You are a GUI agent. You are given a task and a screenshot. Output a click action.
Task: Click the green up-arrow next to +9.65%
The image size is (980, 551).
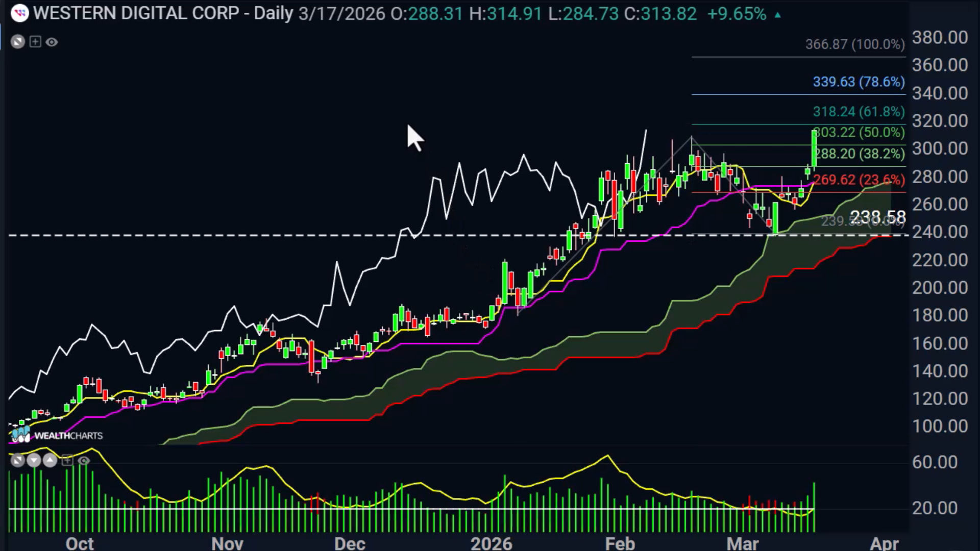coord(777,15)
